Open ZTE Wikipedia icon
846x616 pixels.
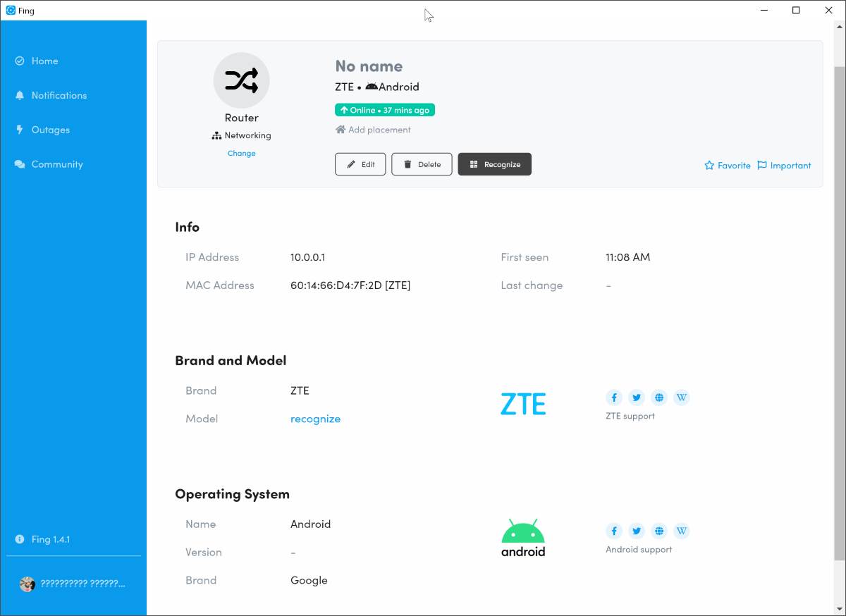pyautogui.click(x=682, y=398)
